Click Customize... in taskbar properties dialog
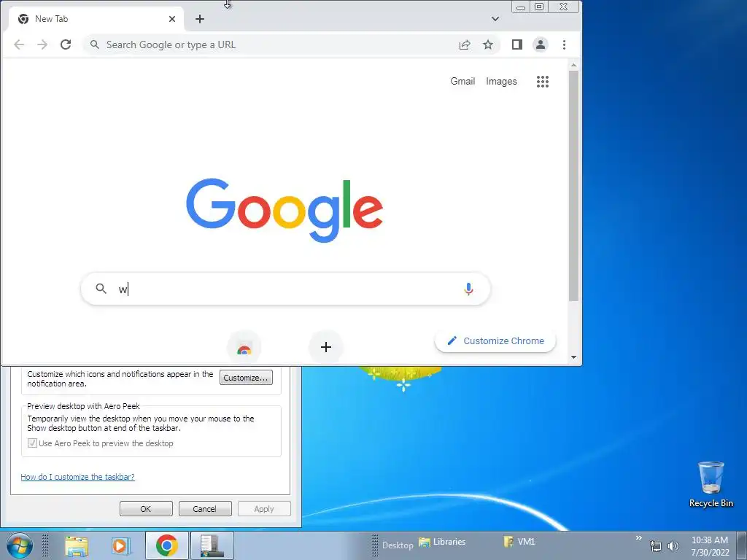Image resolution: width=747 pixels, height=560 pixels. pos(246,378)
